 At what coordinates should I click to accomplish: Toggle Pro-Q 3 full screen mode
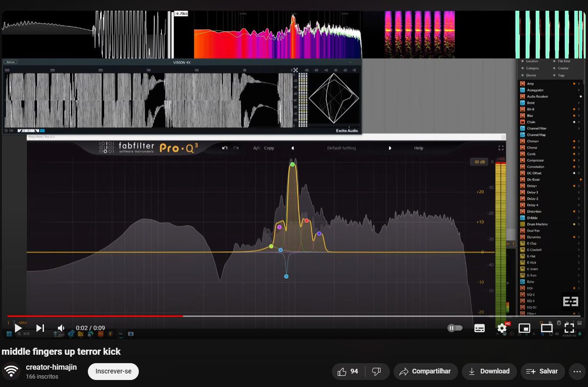(501, 148)
